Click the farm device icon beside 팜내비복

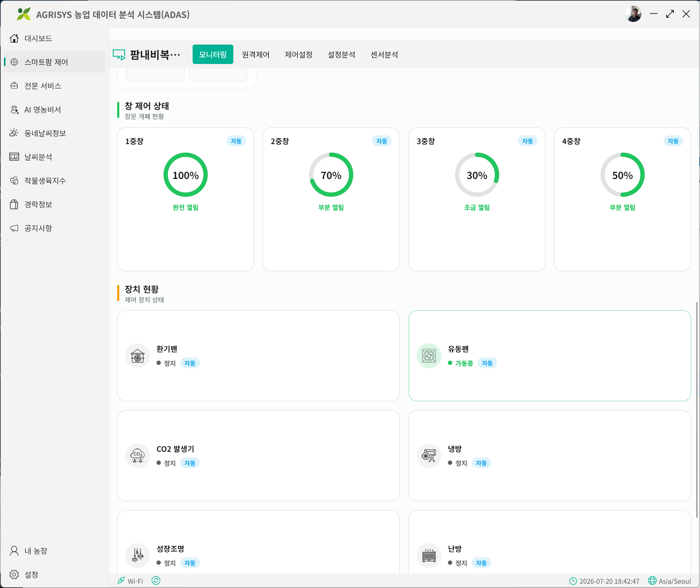coord(119,55)
